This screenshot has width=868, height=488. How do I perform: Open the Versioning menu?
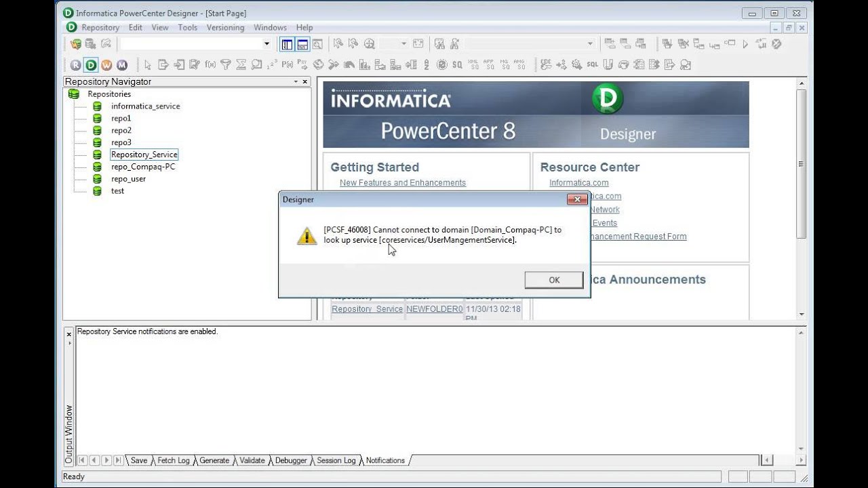(x=225, y=28)
